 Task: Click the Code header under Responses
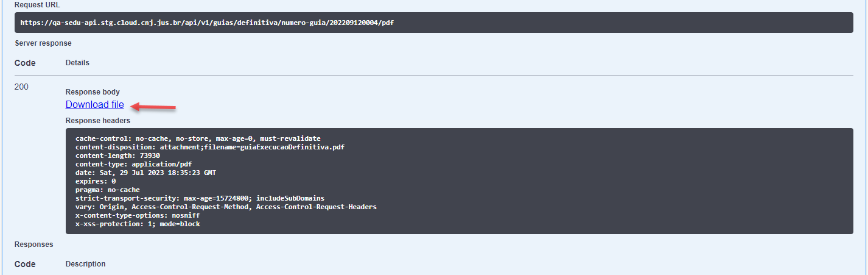point(25,264)
